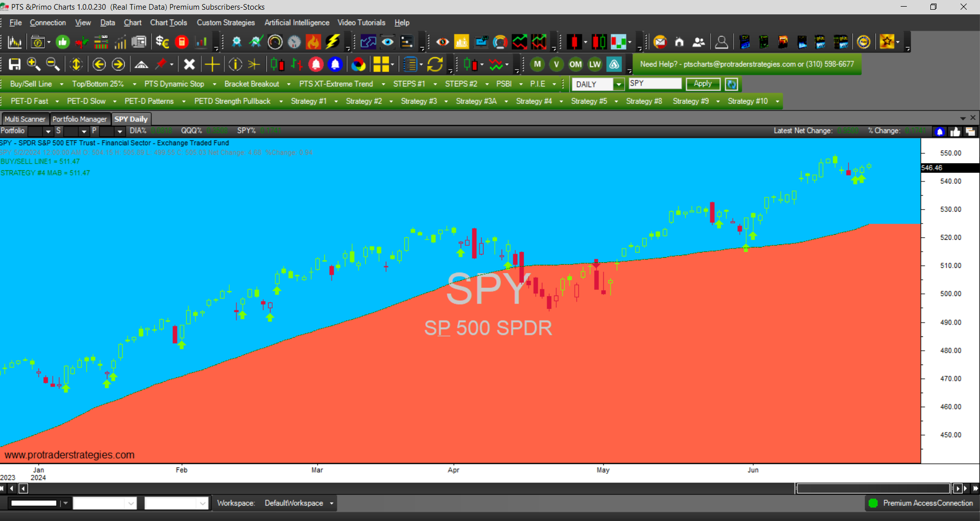Click the SPY symbol input field
980x521 pixels.
point(655,83)
